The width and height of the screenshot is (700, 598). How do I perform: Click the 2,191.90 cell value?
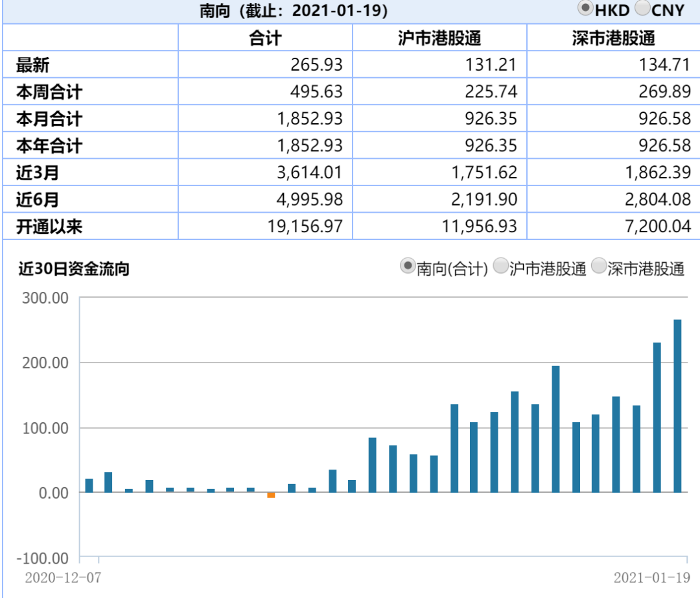point(484,199)
